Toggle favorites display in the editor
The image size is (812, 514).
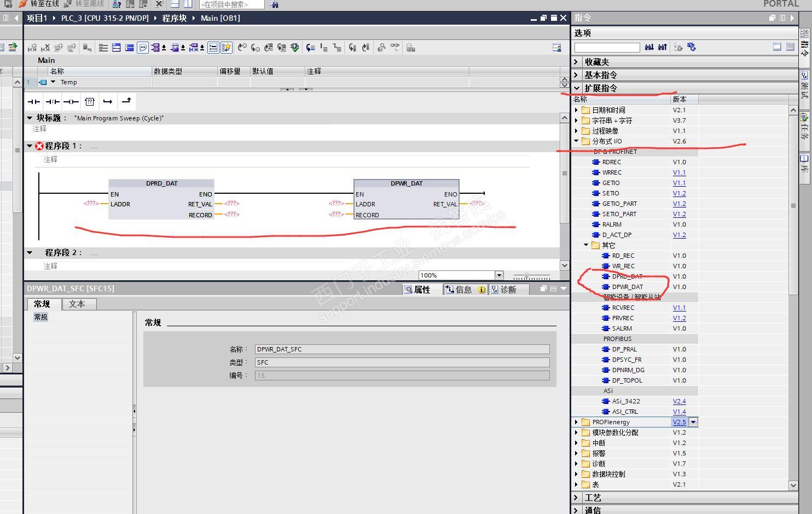pos(226,48)
